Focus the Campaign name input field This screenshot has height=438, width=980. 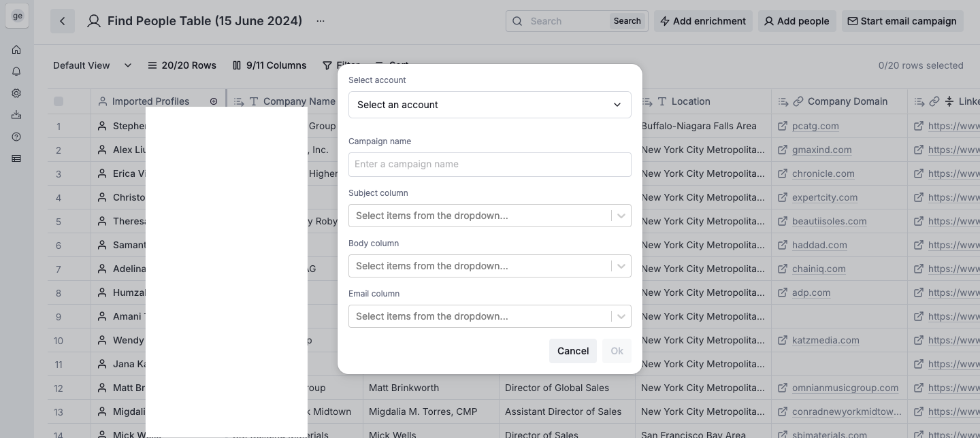tap(490, 164)
